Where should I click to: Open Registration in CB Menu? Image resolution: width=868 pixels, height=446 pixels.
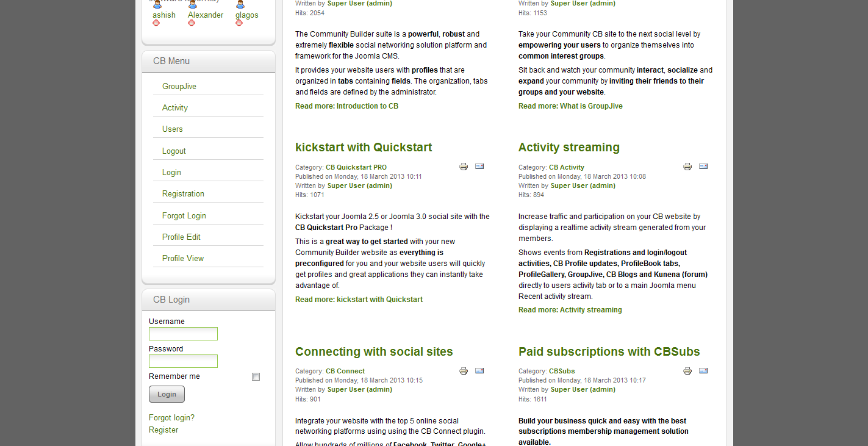tap(183, 194)
